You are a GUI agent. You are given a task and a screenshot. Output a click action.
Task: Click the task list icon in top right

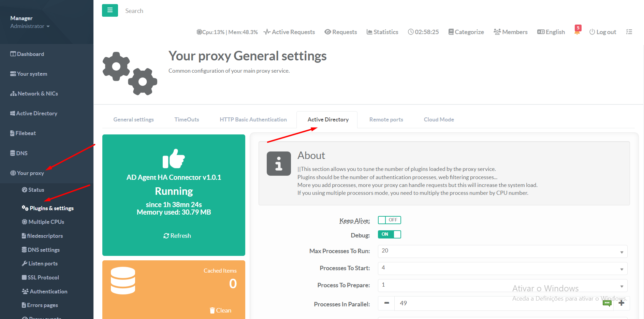629,32
